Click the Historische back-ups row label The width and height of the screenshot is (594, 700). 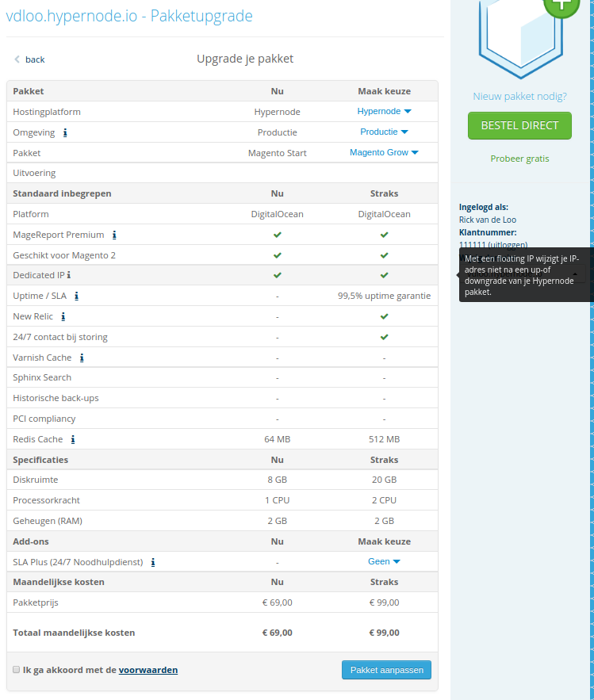(56, 398)
